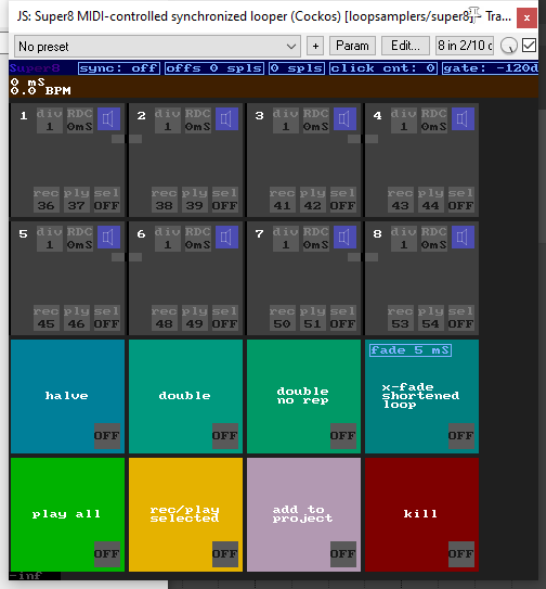Screen dimensions: 546x589
Task: Toggle the FX bypass checkbox
Action: pyautogui.click(x=529, y=45)
